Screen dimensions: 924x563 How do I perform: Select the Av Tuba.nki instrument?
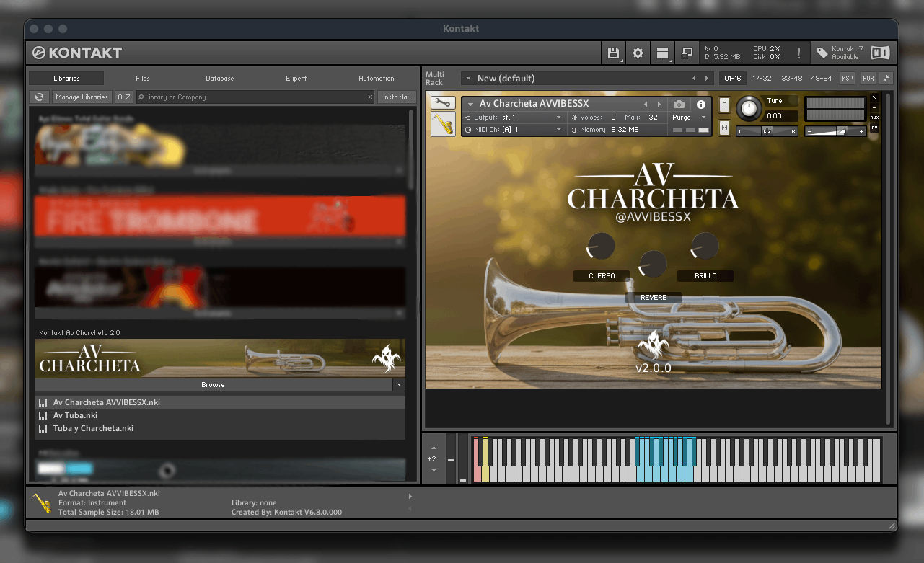pos(220,415)
